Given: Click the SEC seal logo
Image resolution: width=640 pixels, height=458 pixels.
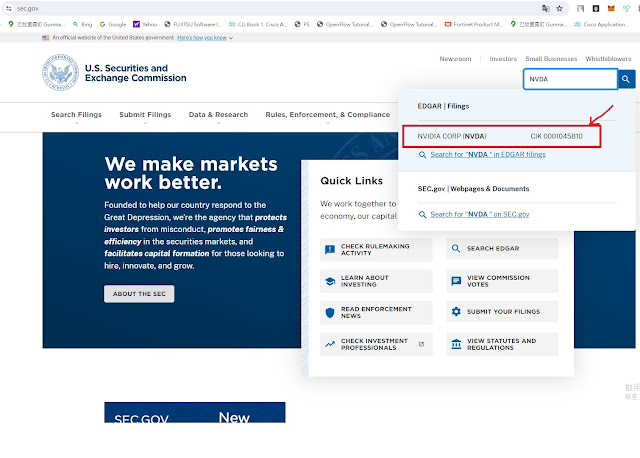Looking at the screenshot, I should [61, 72].
